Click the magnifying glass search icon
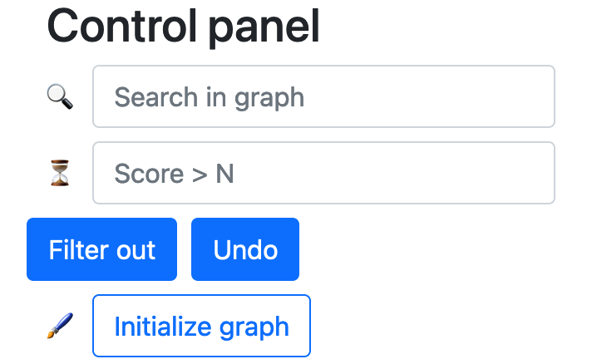 tap(60, 96)
